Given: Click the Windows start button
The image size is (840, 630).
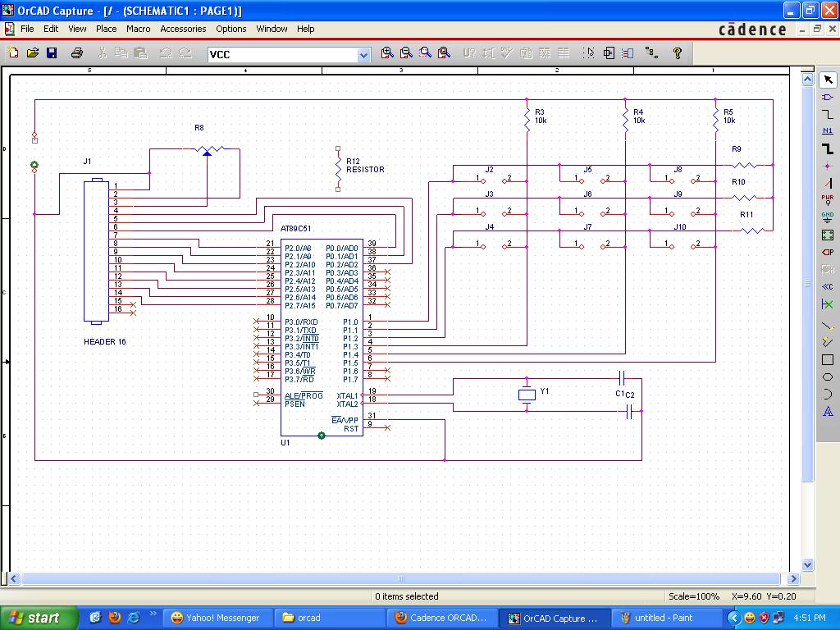Looking at the screenshot, I should coord(34,618).
